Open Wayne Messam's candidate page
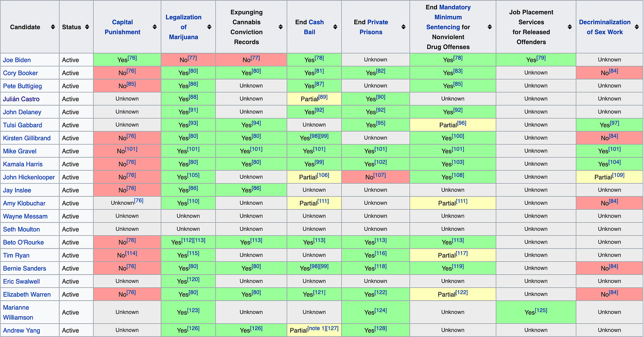 click(x=25, y=216)
